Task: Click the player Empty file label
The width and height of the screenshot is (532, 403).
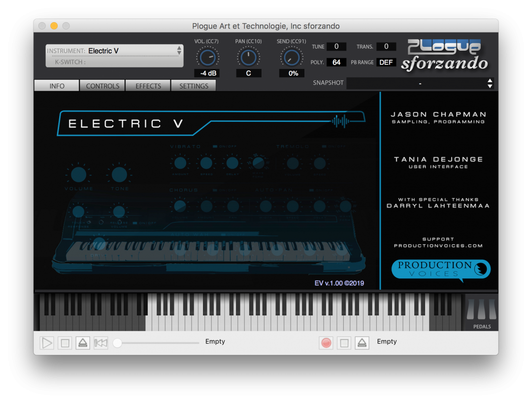Action: 215,341
